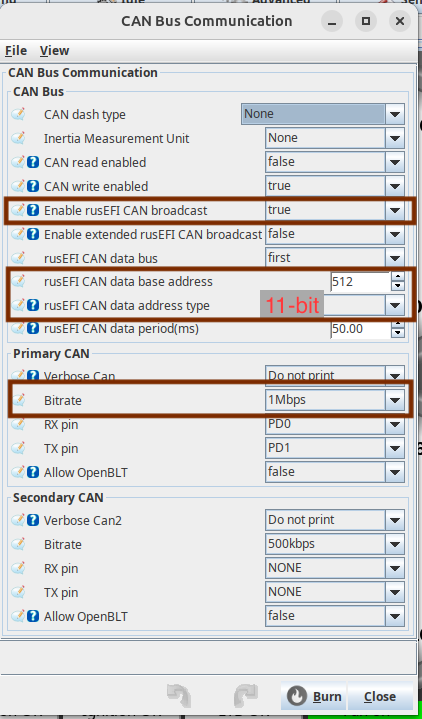Screen dimensions: 422x719
Task: Open Verbose Can2 dropdown
Action: [x=335, y=520]
